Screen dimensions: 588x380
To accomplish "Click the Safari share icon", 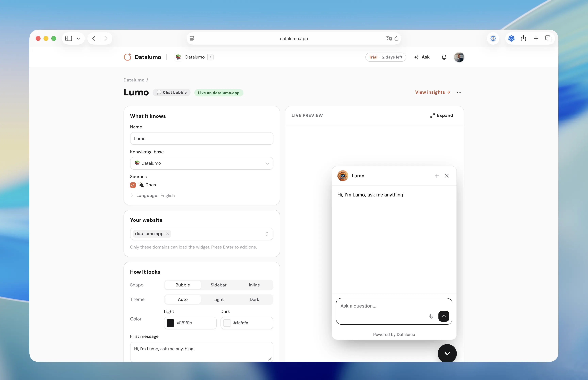I will click(523, 38).
